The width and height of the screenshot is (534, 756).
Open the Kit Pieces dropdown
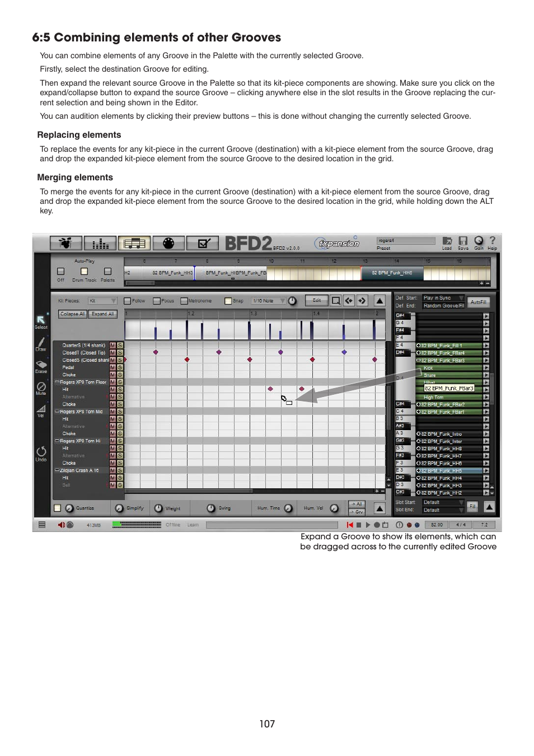(102, 301)
